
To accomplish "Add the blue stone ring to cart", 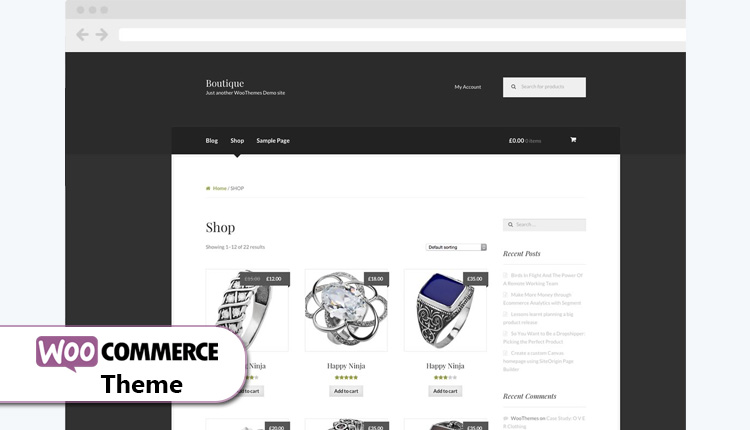I will pos(445,391).
